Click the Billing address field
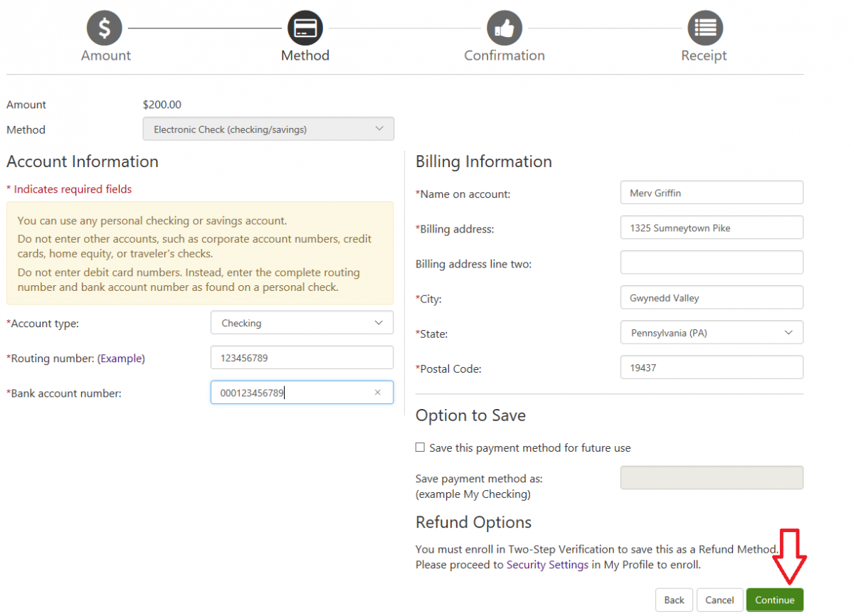This screenshot has width=854, height=616. (712, 228)
